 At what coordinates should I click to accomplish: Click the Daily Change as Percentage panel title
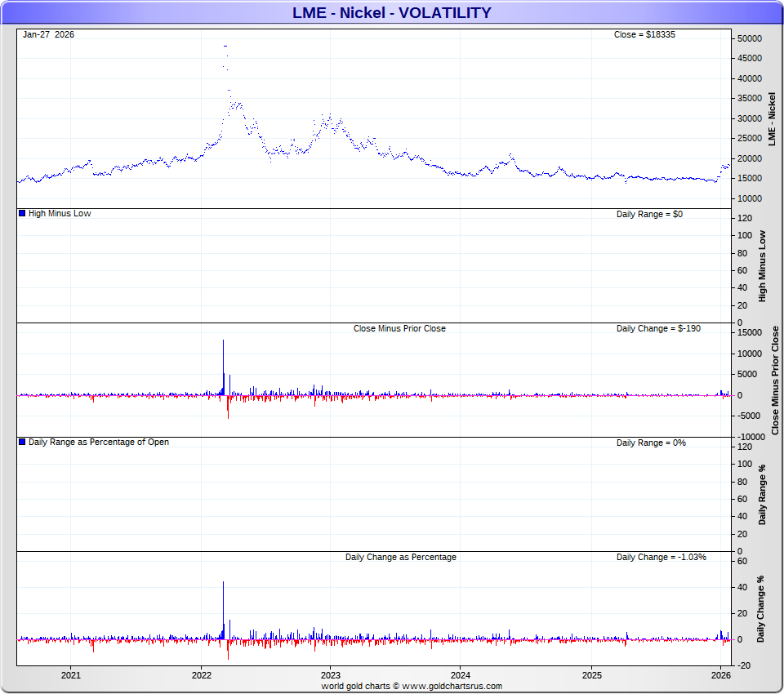pos(400,557)
